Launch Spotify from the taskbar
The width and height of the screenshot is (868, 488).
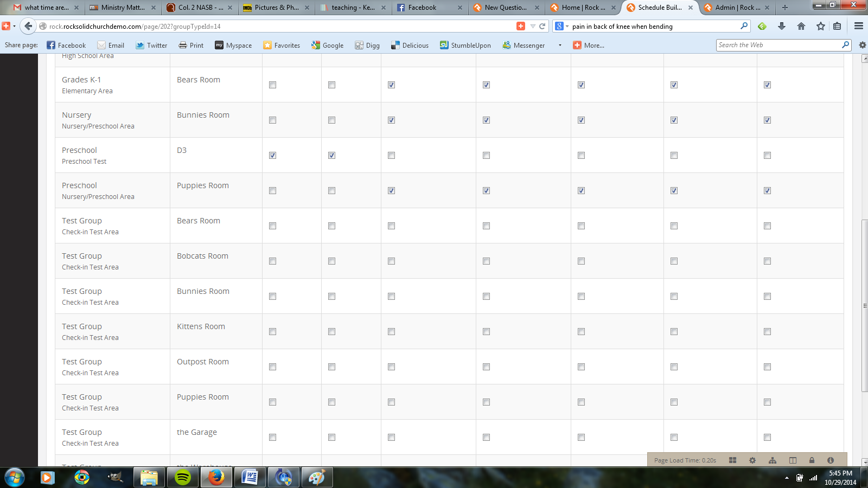point(182,478)
